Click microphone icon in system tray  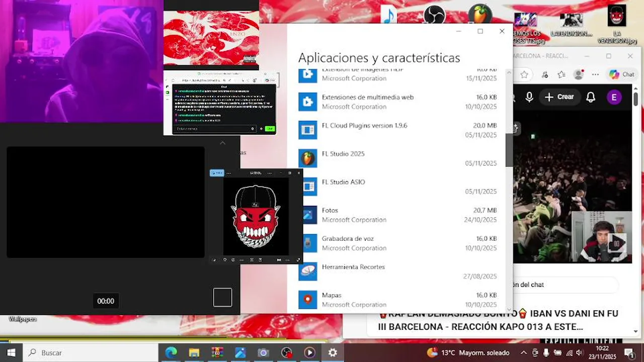tap(546, 353)
